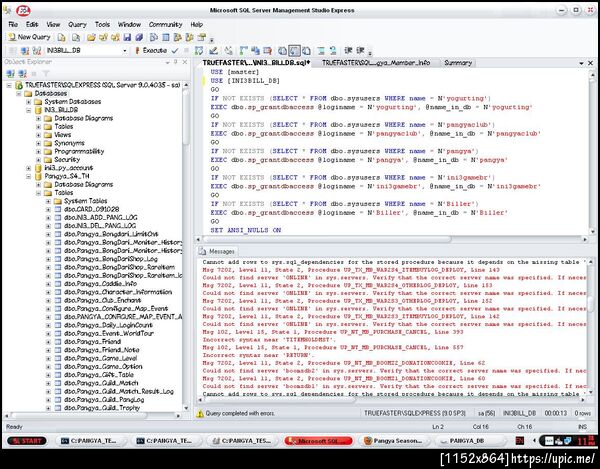Parse the query with the blue checkmark icon
The image size is (600, 469).
click(175, 50)
